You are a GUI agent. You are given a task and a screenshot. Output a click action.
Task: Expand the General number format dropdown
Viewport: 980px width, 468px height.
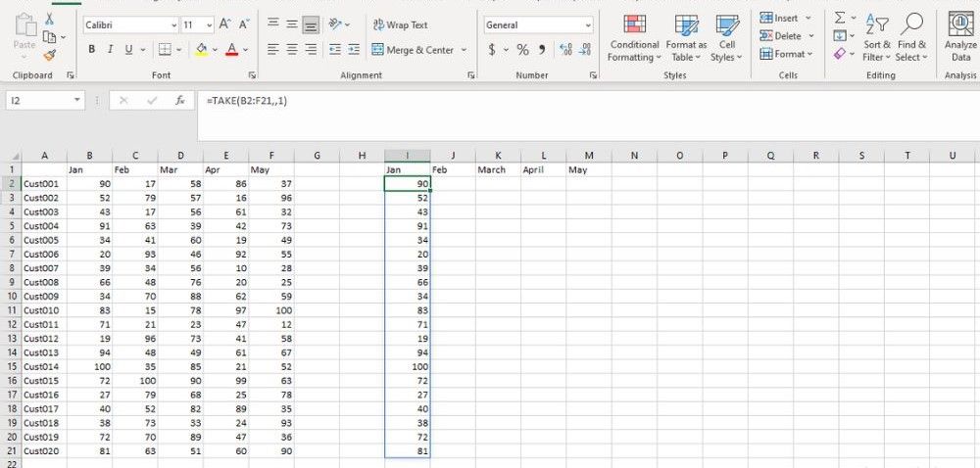[x=587, y=24]
